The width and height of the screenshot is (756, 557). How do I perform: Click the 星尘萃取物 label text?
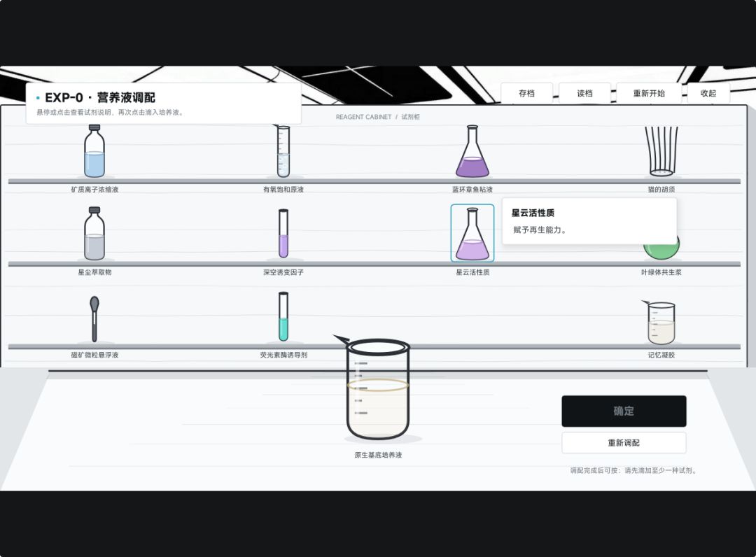click(x=94, y=272)
